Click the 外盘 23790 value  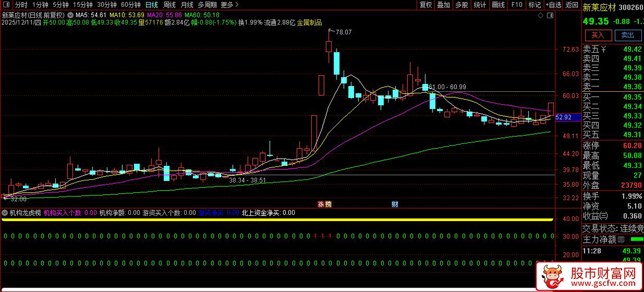[x=631, y=185]
